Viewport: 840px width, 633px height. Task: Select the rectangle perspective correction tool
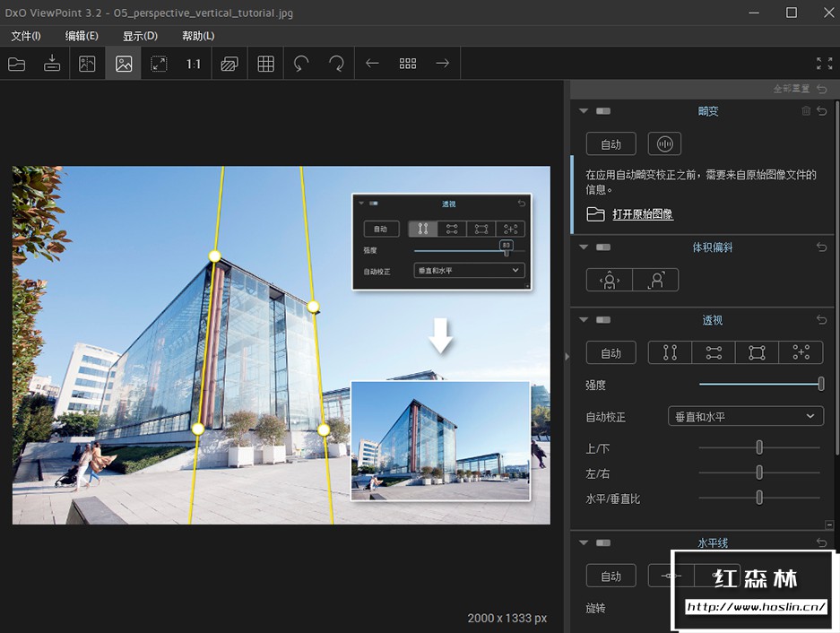[757, 352]
